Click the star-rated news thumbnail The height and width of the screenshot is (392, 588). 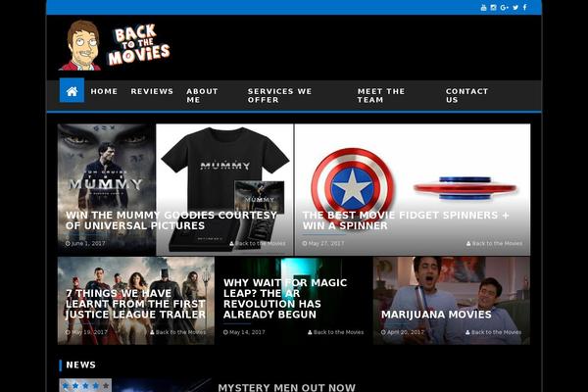click(135, 385)
